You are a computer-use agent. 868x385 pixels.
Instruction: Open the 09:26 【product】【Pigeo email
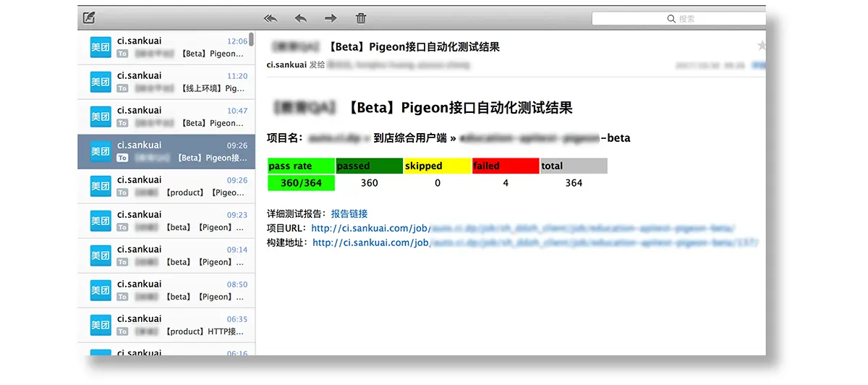pos(166,186)
